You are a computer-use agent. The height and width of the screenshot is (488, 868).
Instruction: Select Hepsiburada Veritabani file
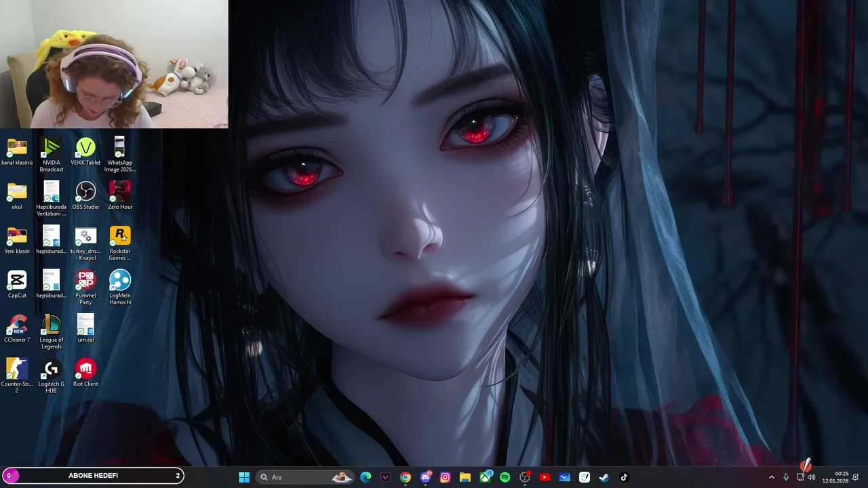[52, 199]
